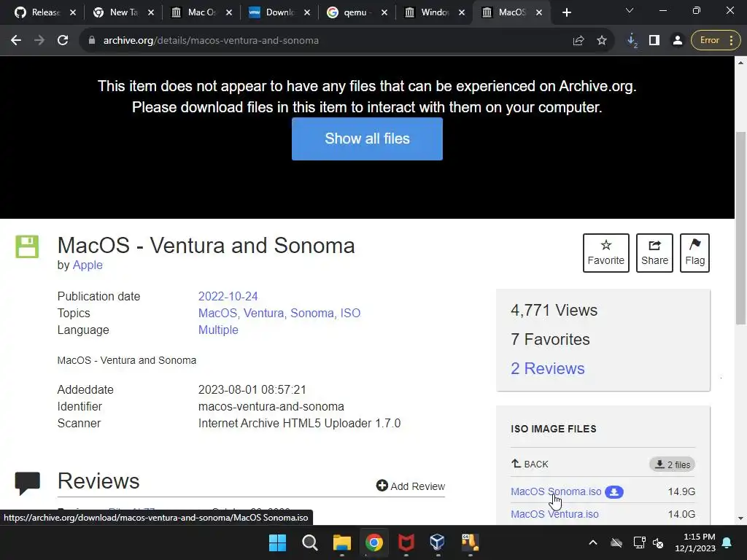The width and height of the screenshot is (747, 560).
Task: Share this item
Action: (x=654, y=253)
